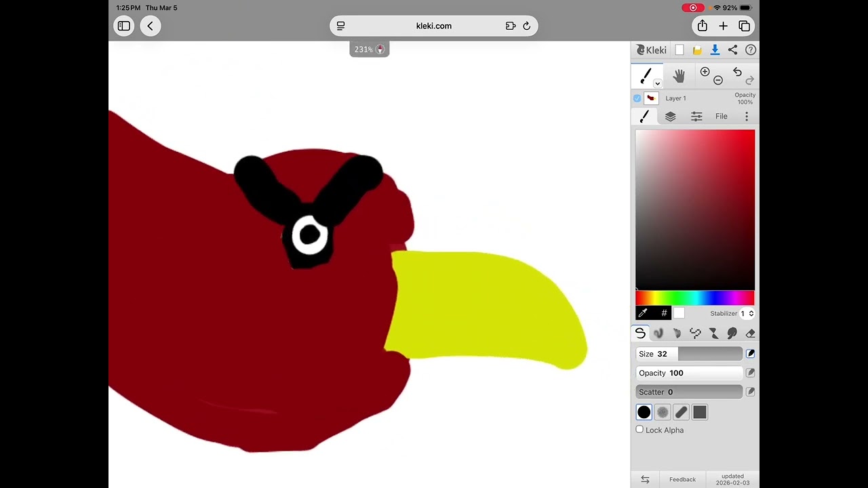Zoom out with the minus magnifier

718,81
